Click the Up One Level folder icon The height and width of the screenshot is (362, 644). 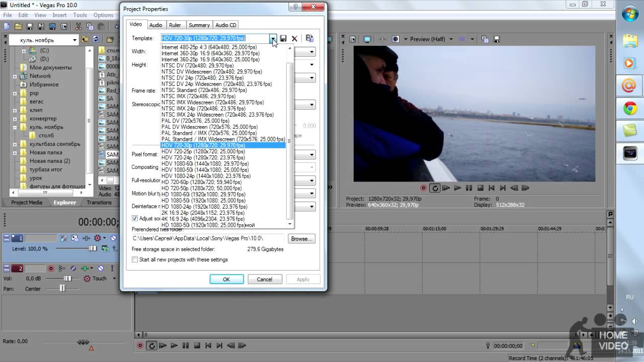click(x=85, y=40)
